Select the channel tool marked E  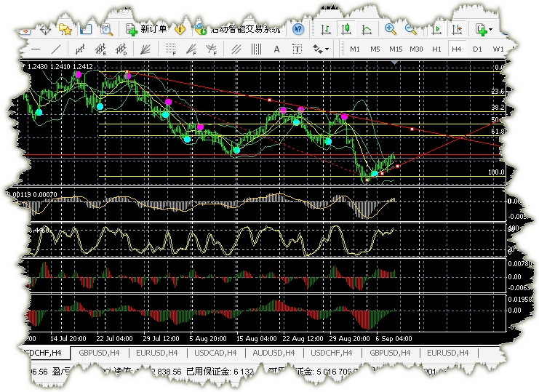coord(100,49)
